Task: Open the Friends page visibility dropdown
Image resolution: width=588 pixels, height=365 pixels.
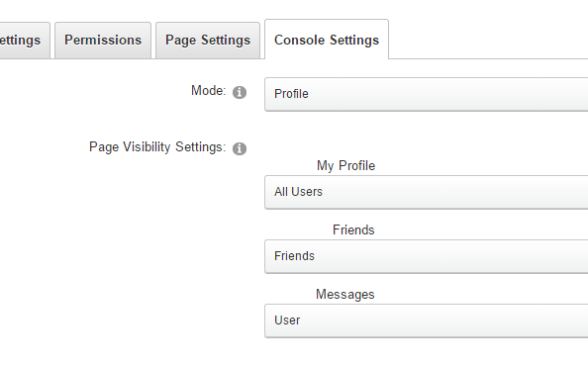Action: tap(426, 256)
